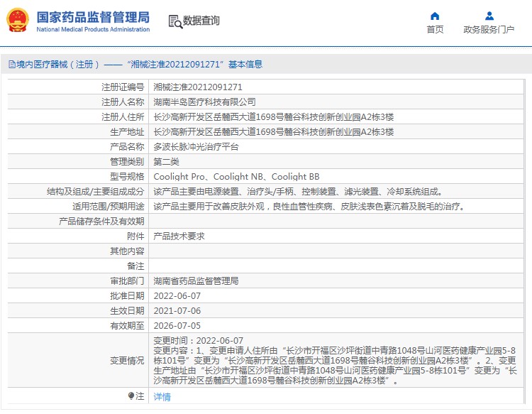
Task: Open the 数据查询 search icon
Action: point(175,22)
